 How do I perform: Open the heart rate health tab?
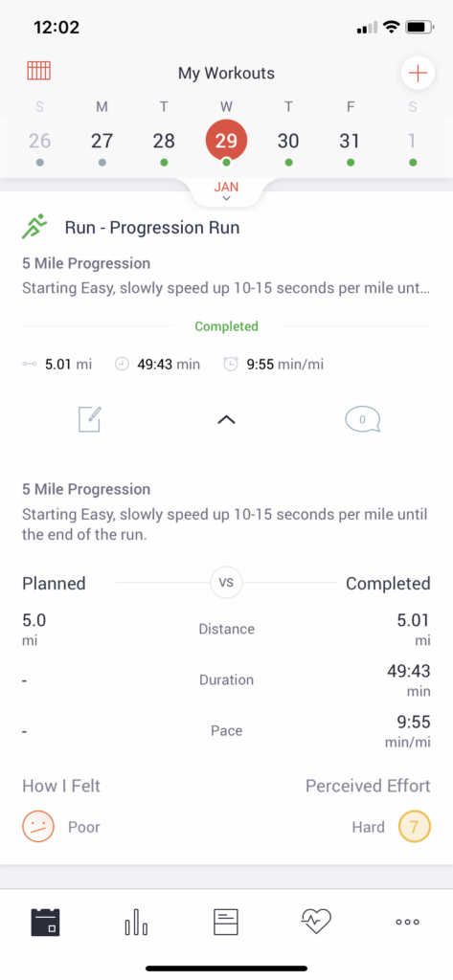tap(316, 922)
